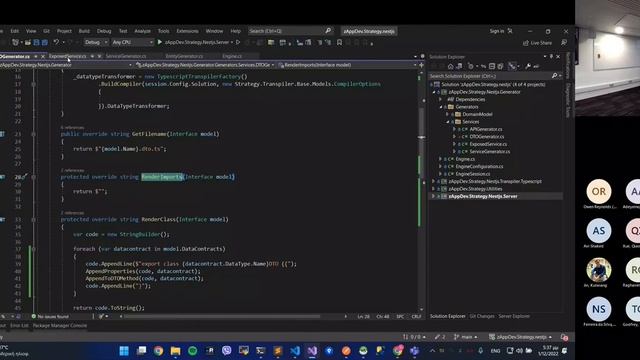This screenshot has width=640, height=360.
Task: Open APIGenerator.cs in Solution Explorer
Action: click(x=485, y=129)
